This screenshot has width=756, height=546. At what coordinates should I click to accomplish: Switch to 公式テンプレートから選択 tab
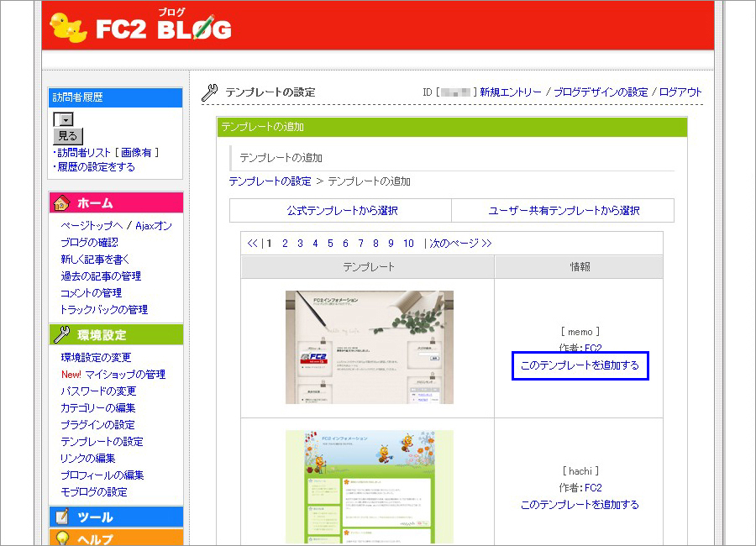pos(341,210)
